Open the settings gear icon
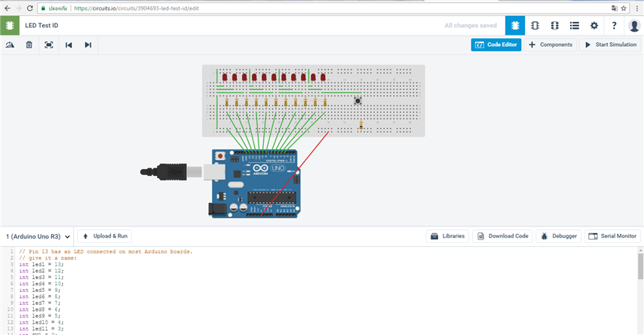Screen dimensions: 644x335 (x=594, y=25)
